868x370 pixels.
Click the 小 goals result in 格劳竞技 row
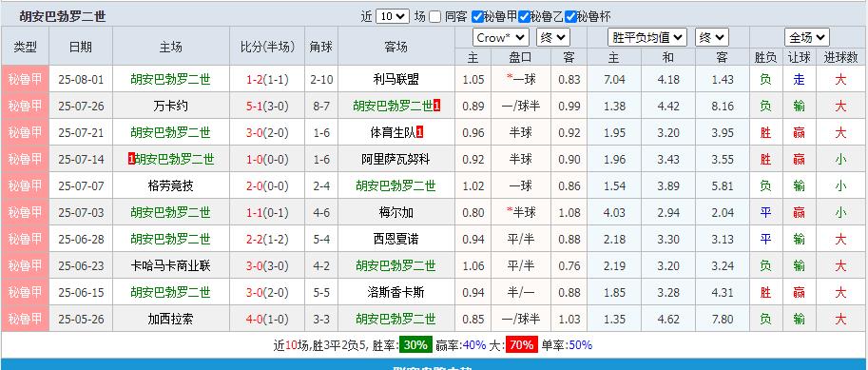(x=840, y=186)
